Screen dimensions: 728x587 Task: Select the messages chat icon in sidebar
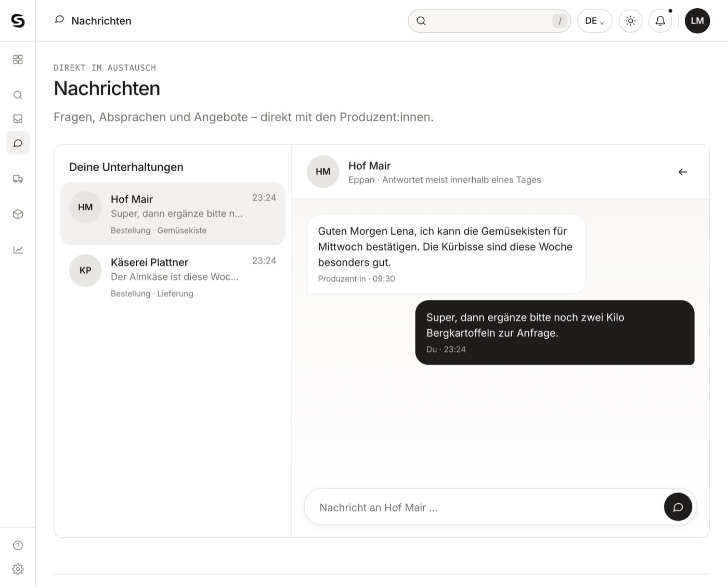[x=18, y=143]
